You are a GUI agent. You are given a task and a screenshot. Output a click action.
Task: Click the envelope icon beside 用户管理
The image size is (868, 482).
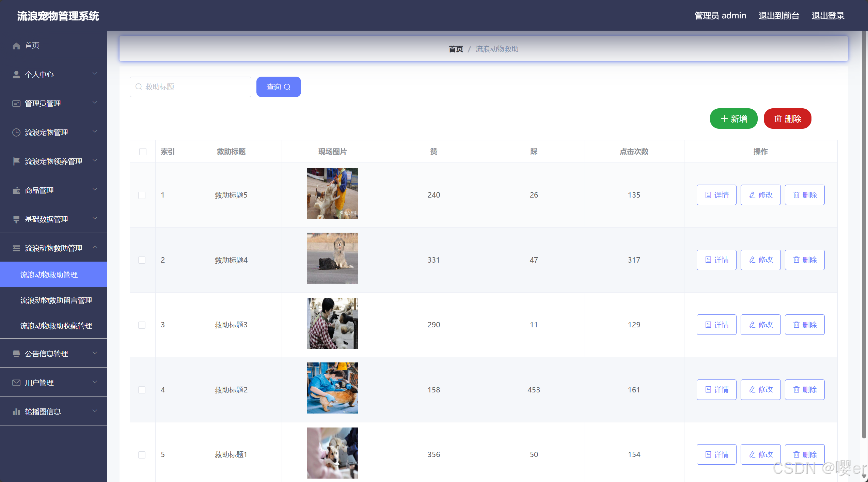point(16,383)
